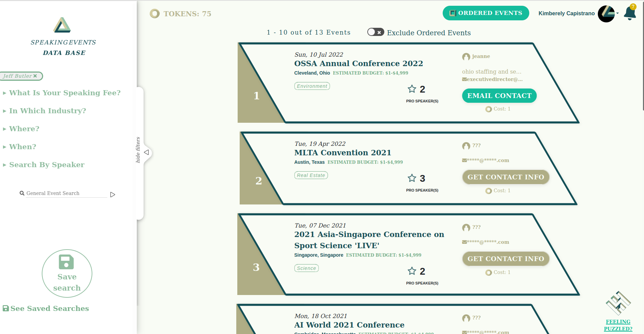Click EMAIL CONTACT for OSSA conference
Viewport: 644px width, 334px height.
tap(499, 96)
